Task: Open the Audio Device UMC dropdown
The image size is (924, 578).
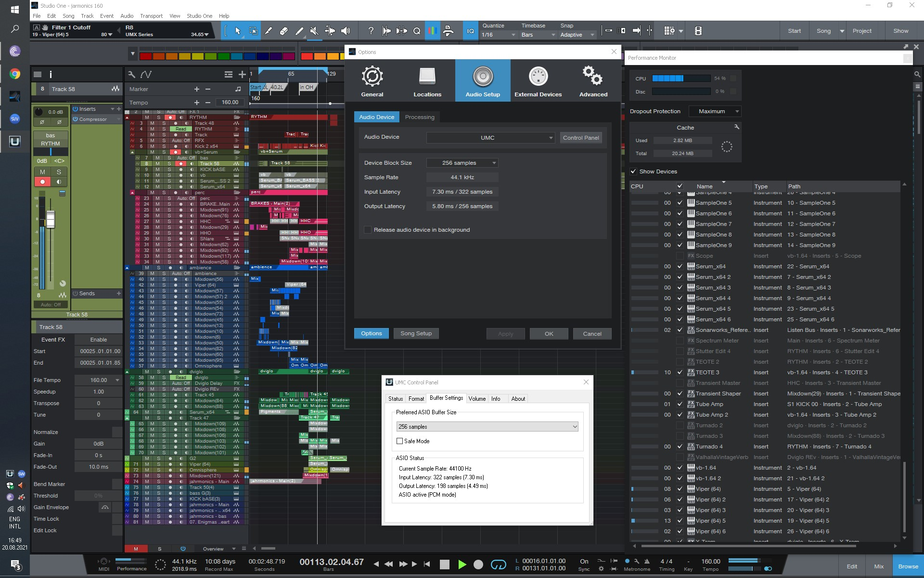Action: 490,138
